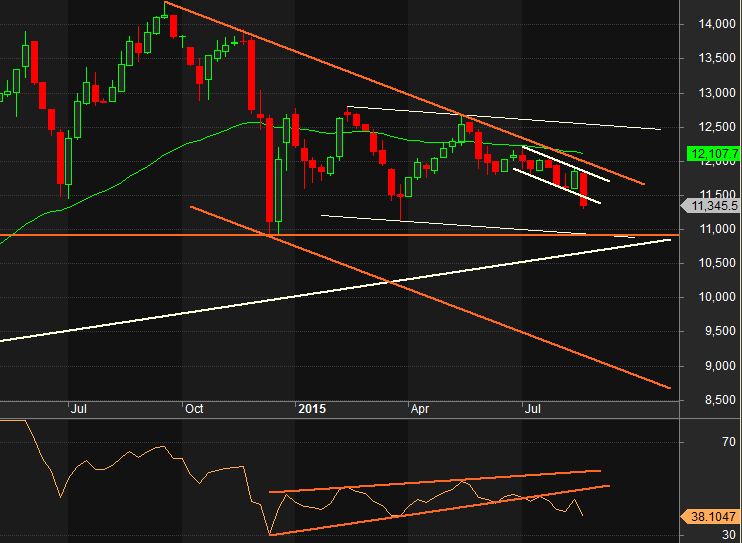Click the green 12,107.7 price tag
Viewport: 742px width, 543px height.
[x=714, y=153]
